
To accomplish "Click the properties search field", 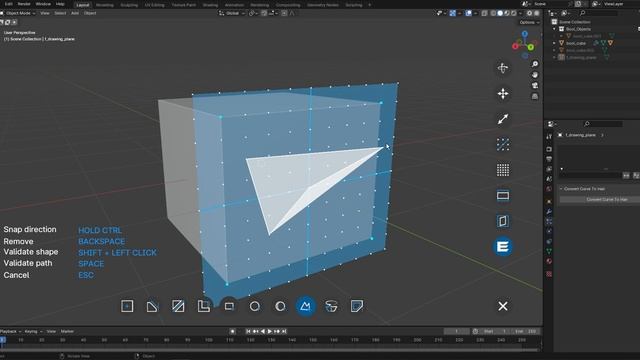I will point(603,124).
